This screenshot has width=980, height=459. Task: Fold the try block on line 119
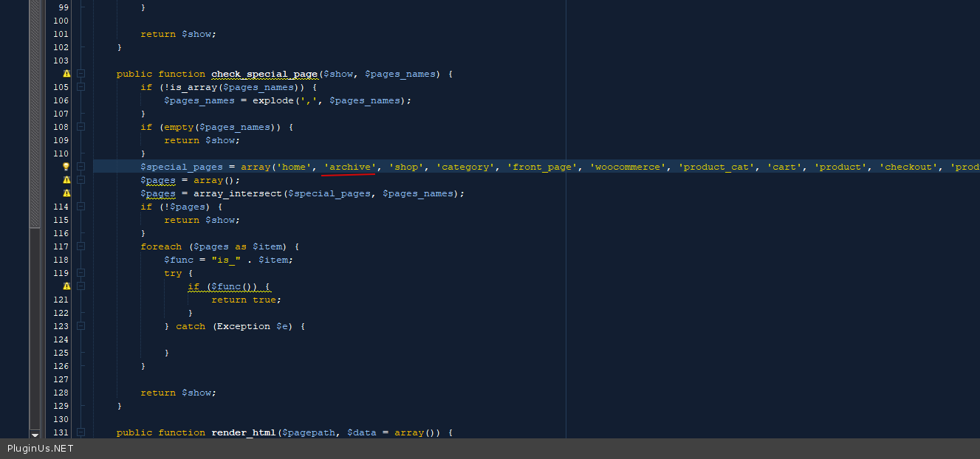click(x=80, y=273)
